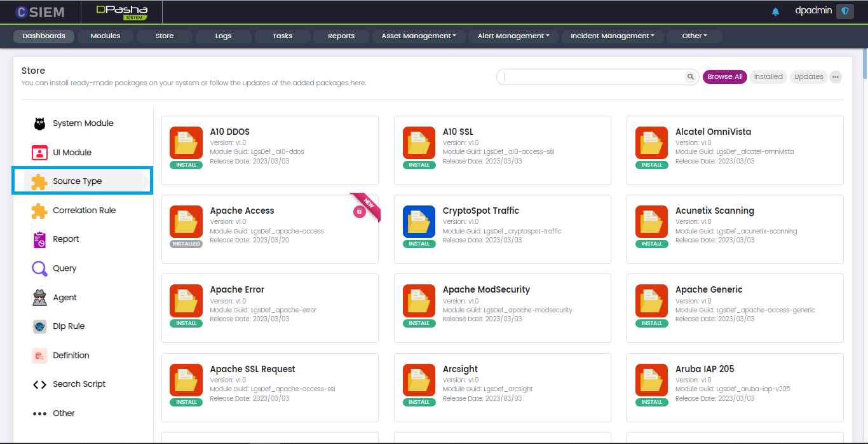868x444 pixels.
Task: Switch to the Updates filter
Action: (808, 77)
